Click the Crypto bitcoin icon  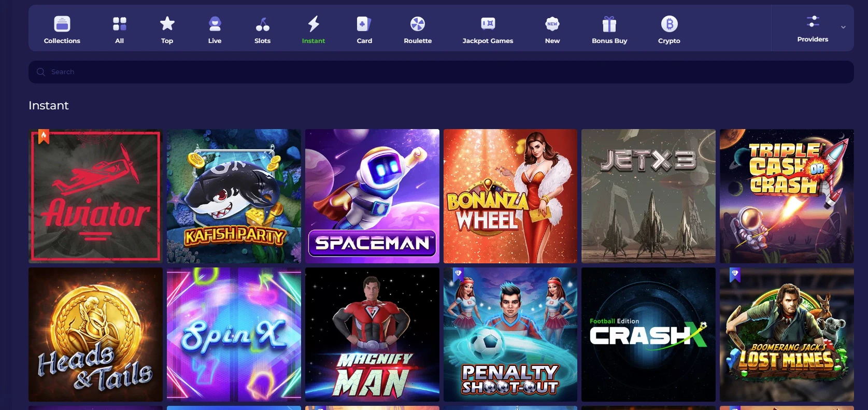click(669, 24)
